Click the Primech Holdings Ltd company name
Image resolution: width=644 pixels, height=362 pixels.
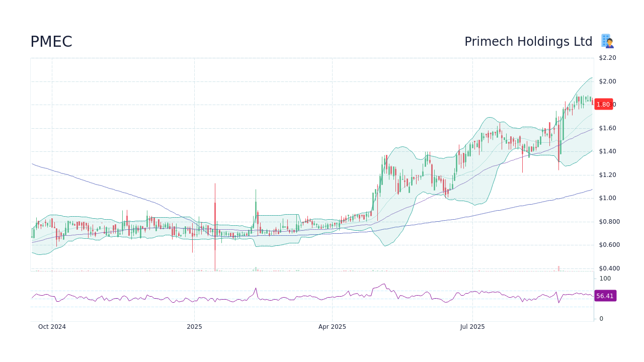528,41
